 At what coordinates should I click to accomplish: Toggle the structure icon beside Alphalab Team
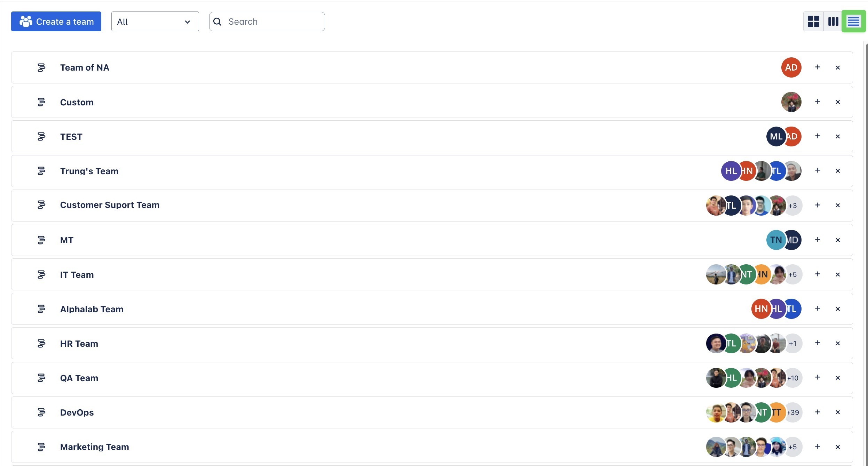pyautogui.click(x=41, y=309)
